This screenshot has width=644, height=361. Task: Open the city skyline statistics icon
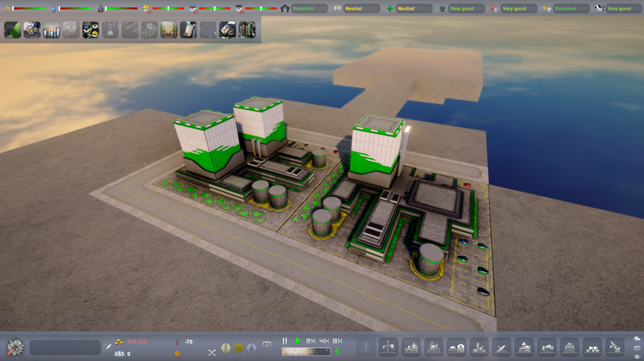click(x=52, y=30)
